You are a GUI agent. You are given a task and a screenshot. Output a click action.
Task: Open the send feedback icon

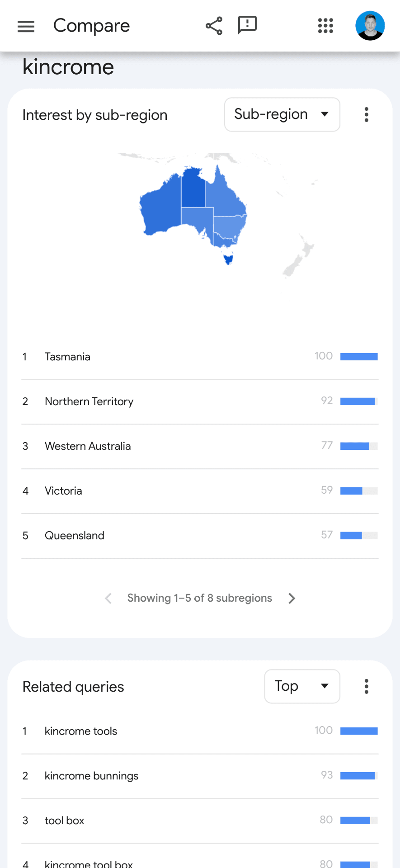pos(247,25)
